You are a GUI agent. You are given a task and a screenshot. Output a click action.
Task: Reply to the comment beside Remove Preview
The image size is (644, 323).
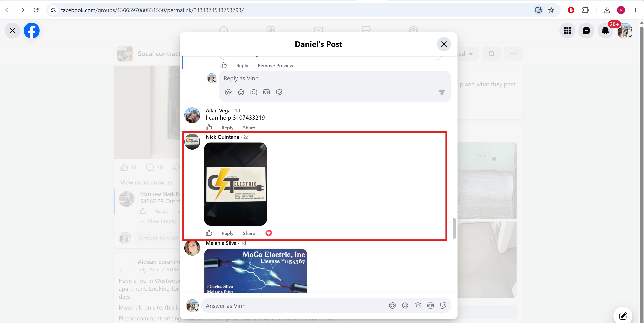[x=242, y=66]
